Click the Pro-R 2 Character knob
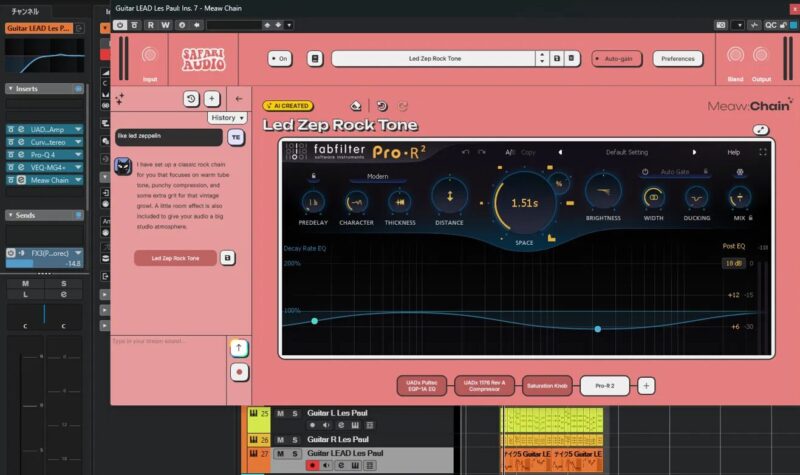 [356, 203]
